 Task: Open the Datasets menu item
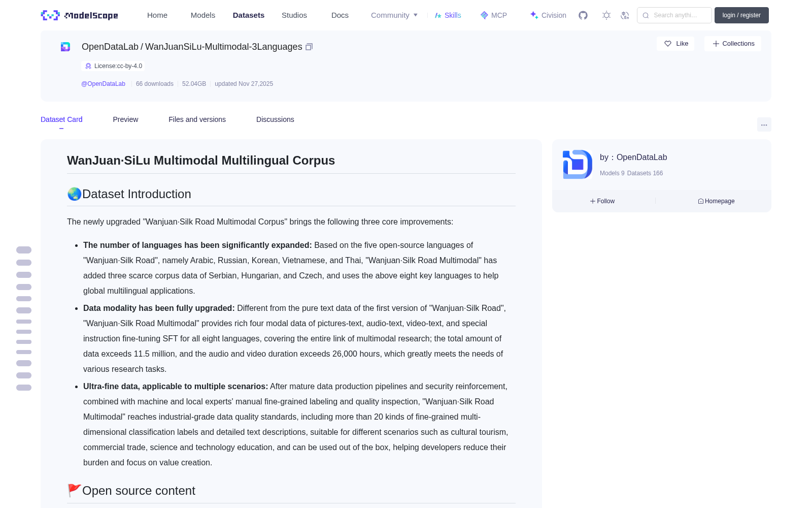click(x=249, y=15)
